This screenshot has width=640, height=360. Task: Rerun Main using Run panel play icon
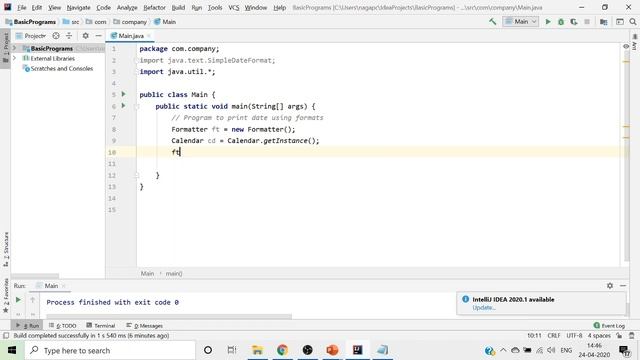point(18,300)
